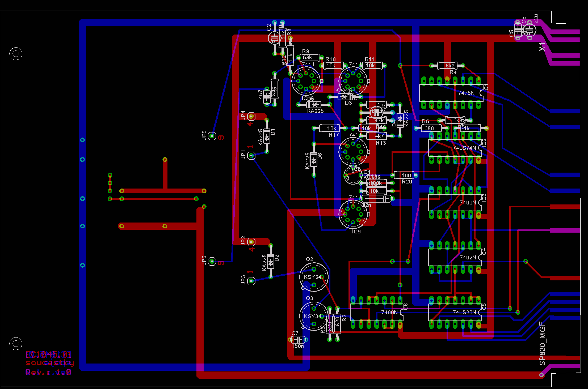This screenshot has height=389, width=588.
Task: Select the D6 KA225 diode
Action: click(x=314, y=160)
